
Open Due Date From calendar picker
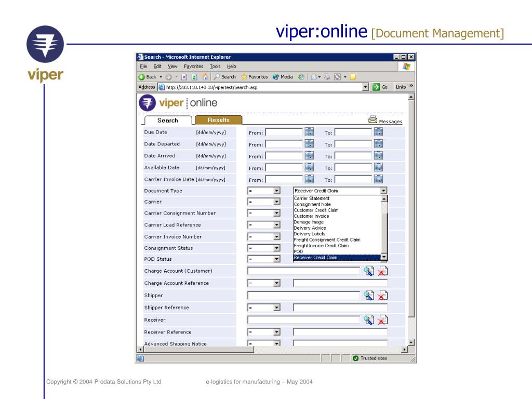pyautogui.click(x=309, y=132)
